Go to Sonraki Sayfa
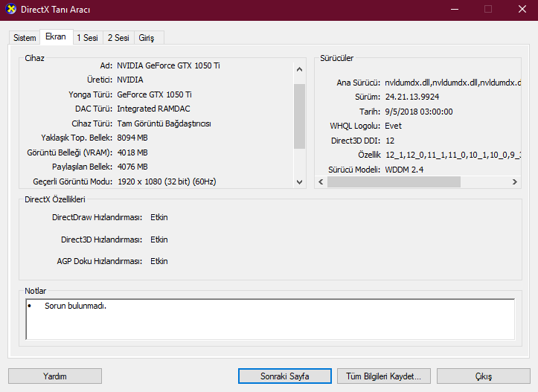The width and height of the screenshot is (538, 392). tap(285, 376)
